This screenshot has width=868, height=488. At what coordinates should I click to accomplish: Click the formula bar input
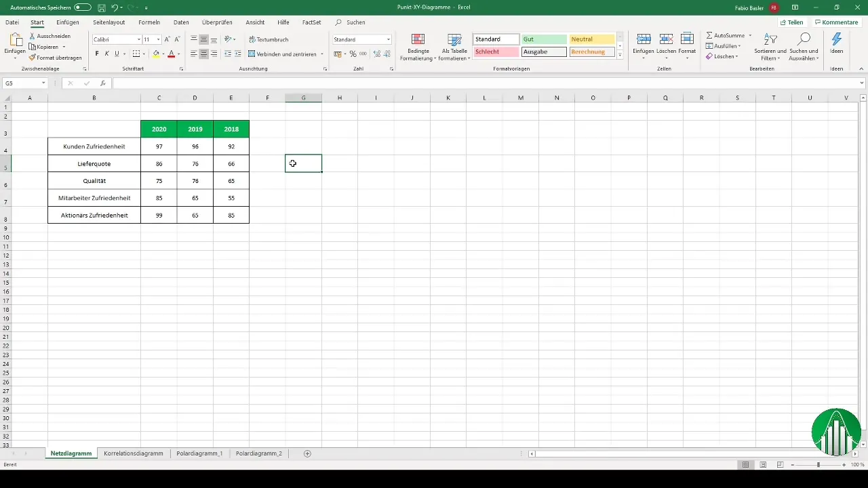point(488,83)
